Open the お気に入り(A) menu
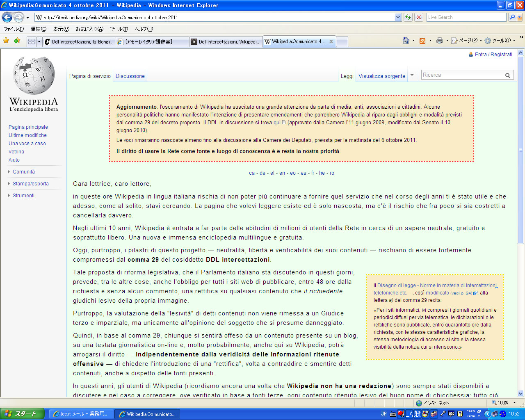 point(89,29)
